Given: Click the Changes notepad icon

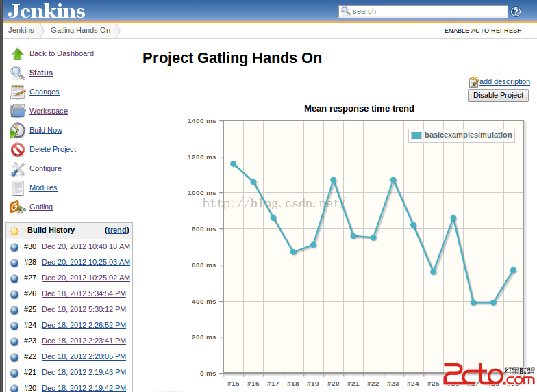Looking at the screenshot, I should click(x=18, y=92).
